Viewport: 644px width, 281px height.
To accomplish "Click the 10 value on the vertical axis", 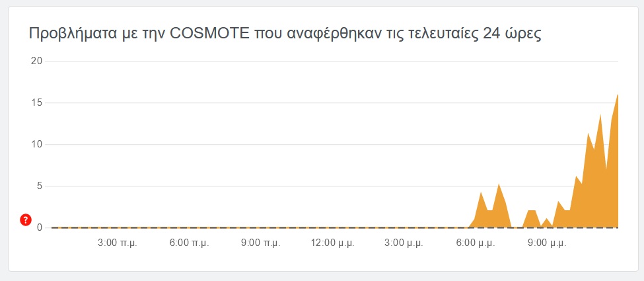I will click(x=38, y=144).
